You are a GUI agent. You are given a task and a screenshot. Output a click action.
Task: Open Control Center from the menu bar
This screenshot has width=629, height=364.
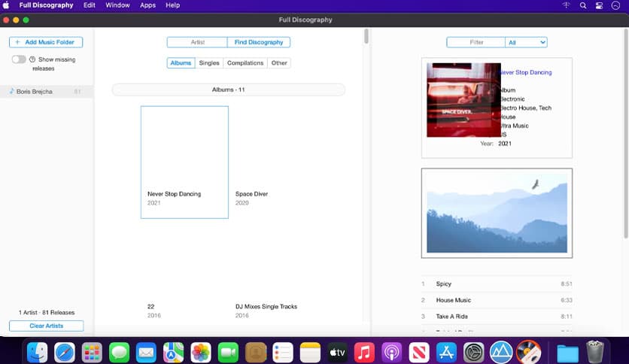point(600,5)
